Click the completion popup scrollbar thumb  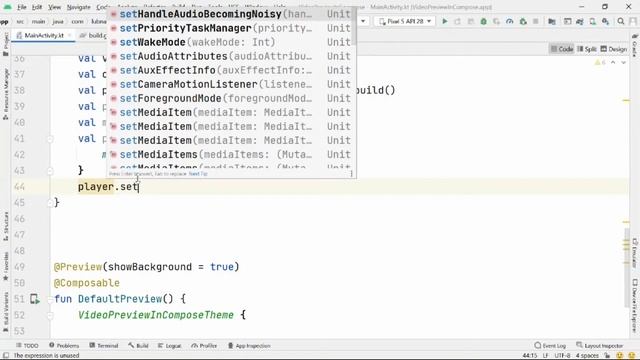tap(355, 26)
